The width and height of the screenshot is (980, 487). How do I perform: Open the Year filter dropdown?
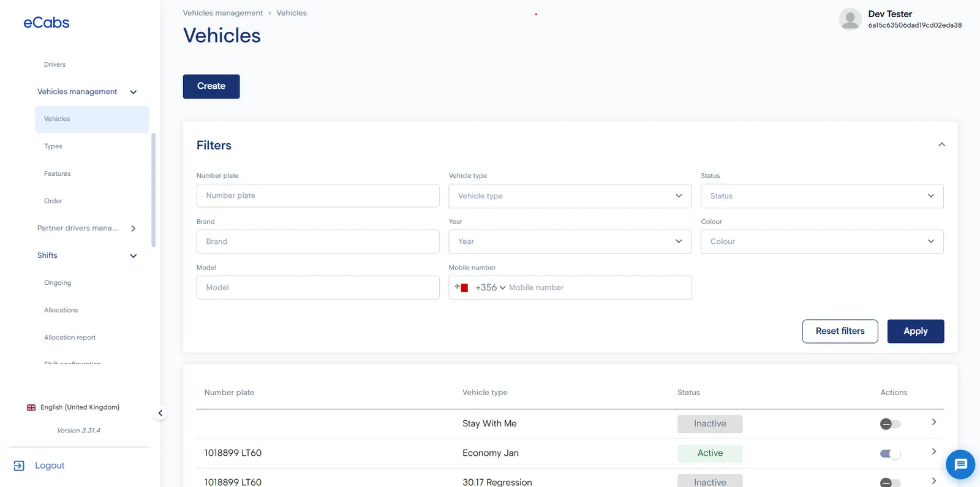click(570, 241)
